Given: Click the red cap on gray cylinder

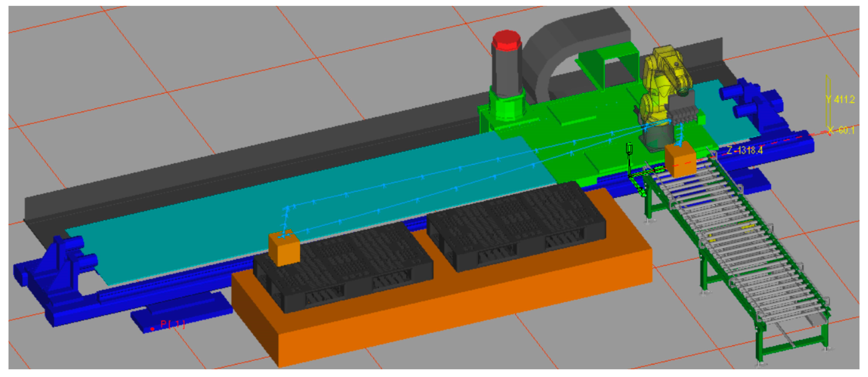Looking at the screenshot, I should click(506, 40).
